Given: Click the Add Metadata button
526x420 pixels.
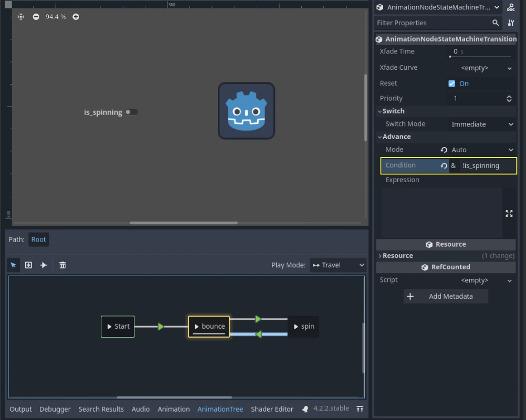Looking at the screenshot, I should pyautogui.click(x=445, y=297).
